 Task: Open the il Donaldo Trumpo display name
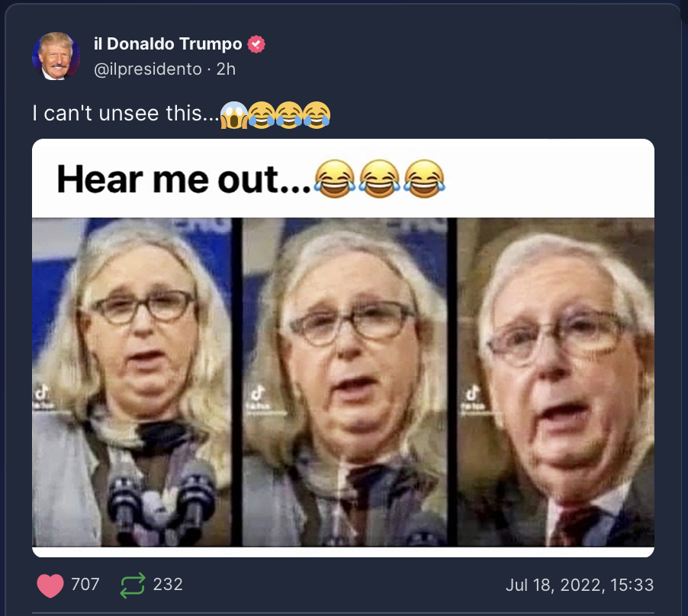coord(168,44)
